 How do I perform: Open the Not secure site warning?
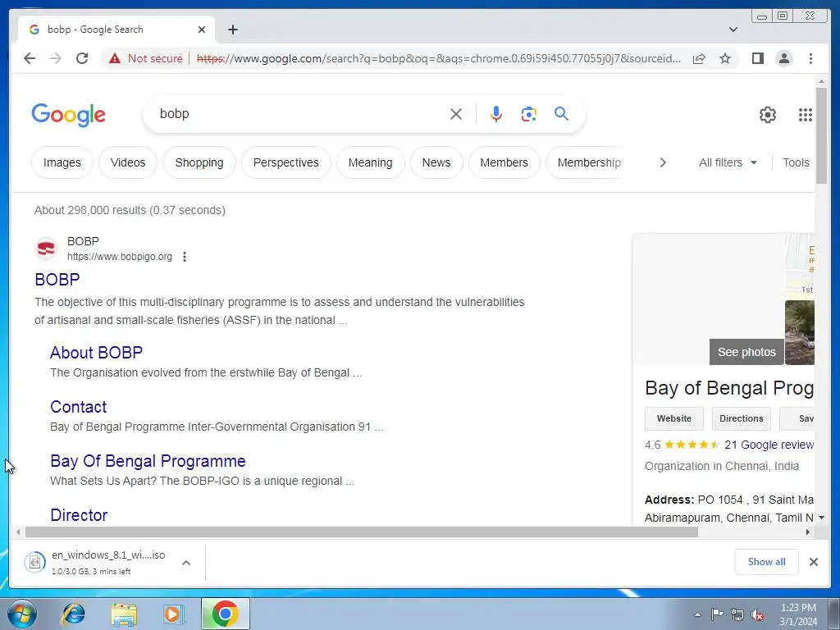(146, 58)
